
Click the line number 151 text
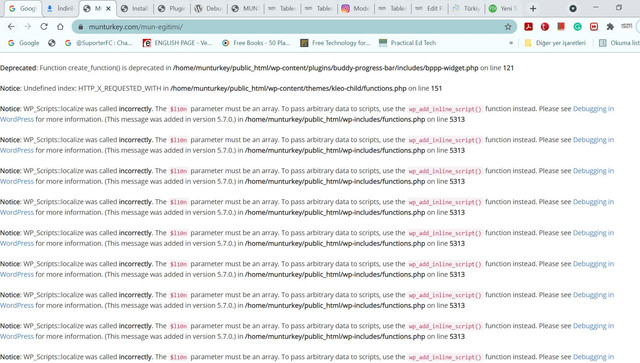pyautogui.click(x=436, y=88)
